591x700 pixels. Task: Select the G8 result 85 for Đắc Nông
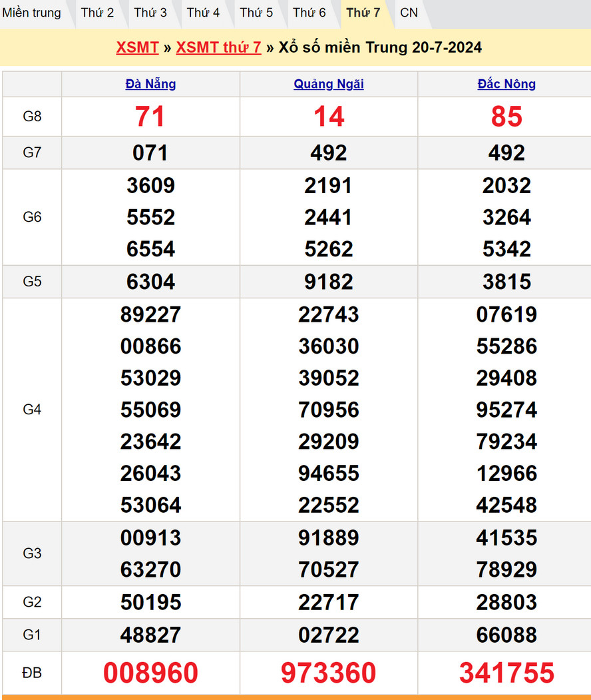[506, 117]
